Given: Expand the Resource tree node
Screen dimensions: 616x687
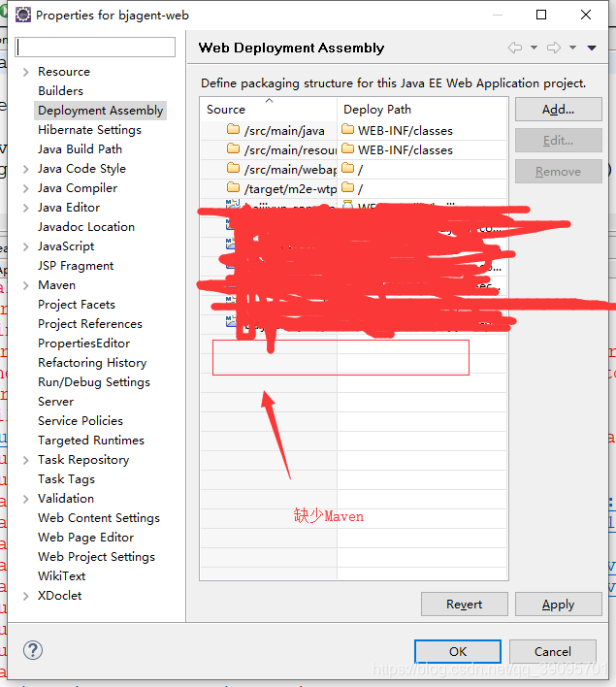Looking at the screenshot, I should (x=26, y=72).
